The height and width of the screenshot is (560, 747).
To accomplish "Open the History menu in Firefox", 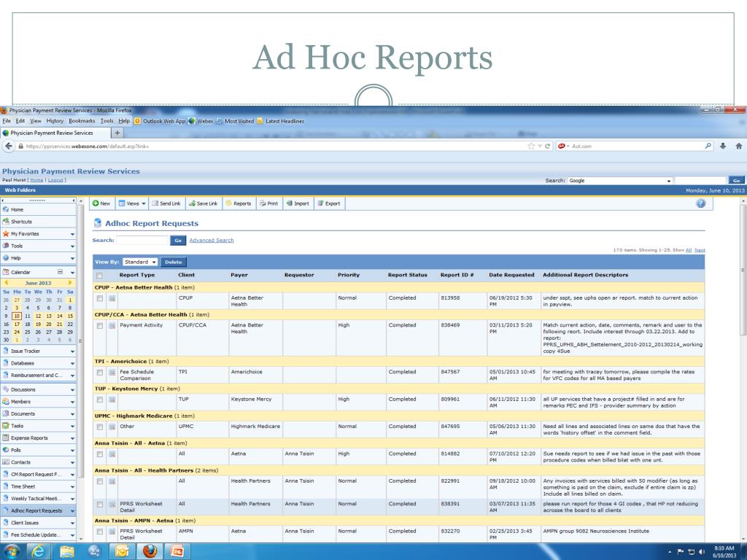I will tap(55, 121).
